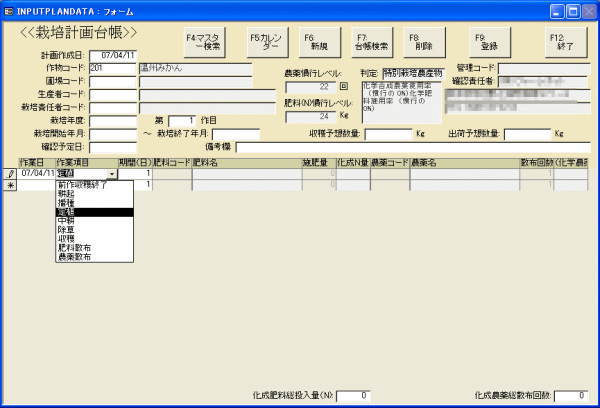Click the 収穫予想数量 input field
The image size is (600, 408).
pos(388,134)
